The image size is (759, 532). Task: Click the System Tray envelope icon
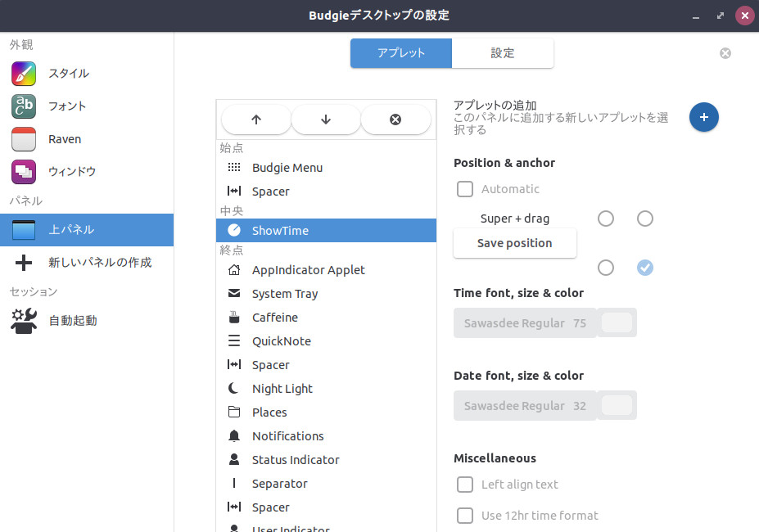(x=234, y=293)
